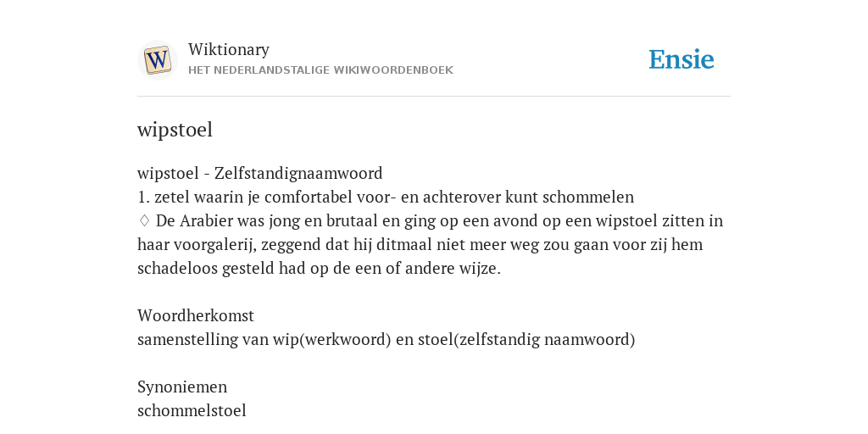This screenshot has width=868, height=434.
Task: Click the definition line numbered 1
Action: 386,197
